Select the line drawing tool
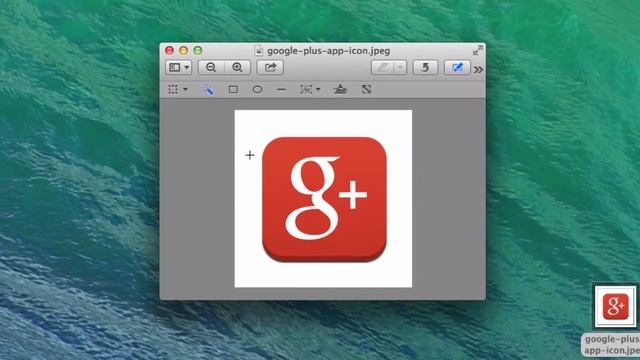640x360 pixels. [281, 89]
